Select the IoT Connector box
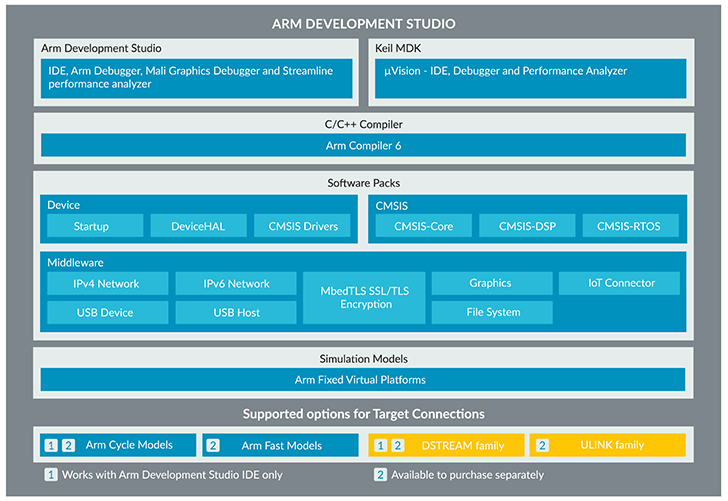 [x=621, y=283]
